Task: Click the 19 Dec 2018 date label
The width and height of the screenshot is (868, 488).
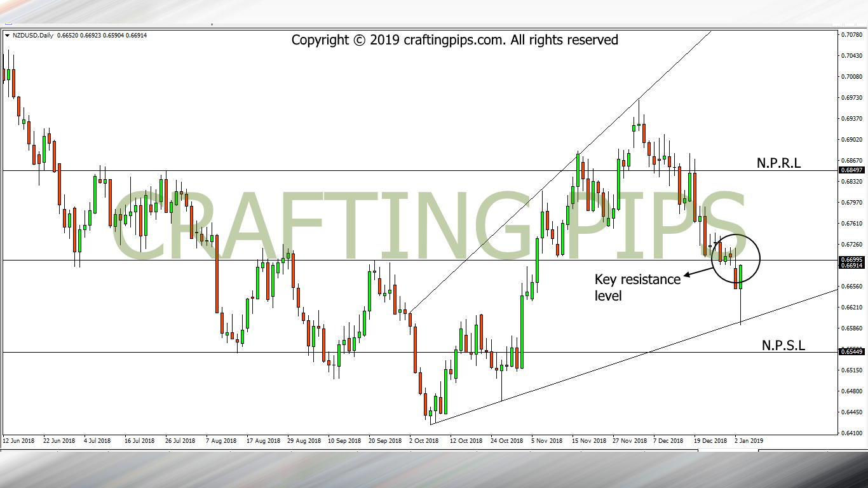Action: click(710, 440)
